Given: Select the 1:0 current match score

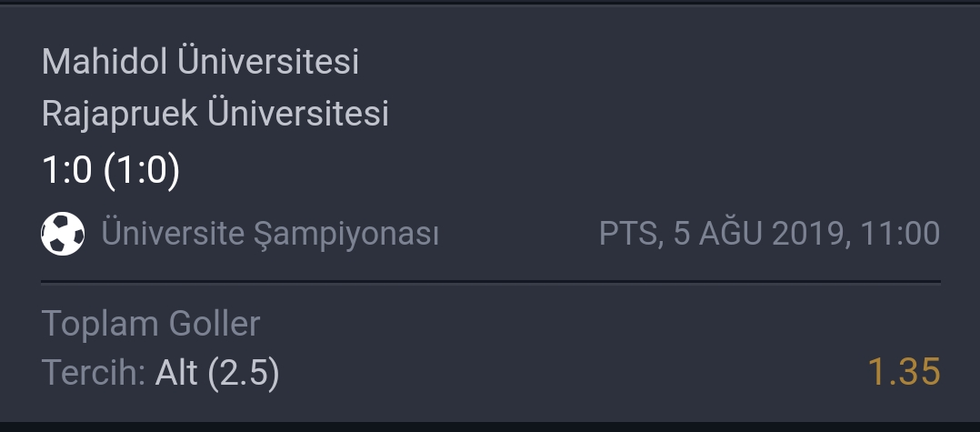Looking at the screenshot, I should pyautogui.click(x=67, y=170).
